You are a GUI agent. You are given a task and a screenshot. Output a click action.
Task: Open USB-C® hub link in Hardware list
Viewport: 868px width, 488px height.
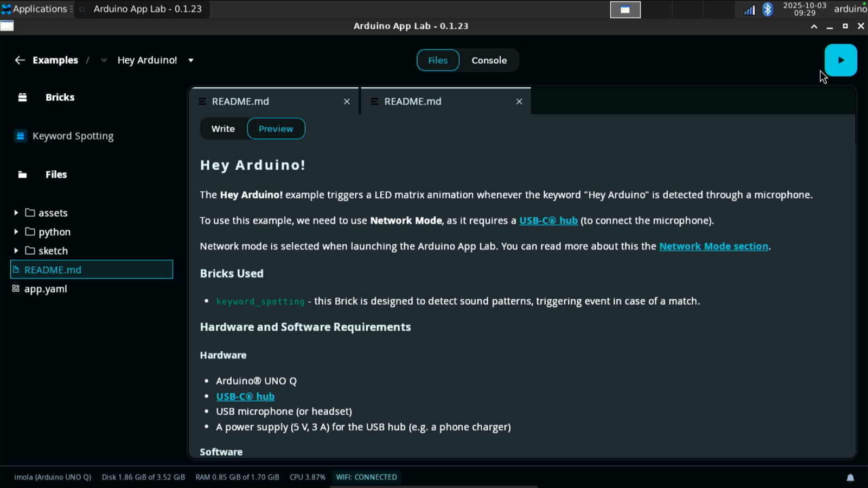click(245, 396)
